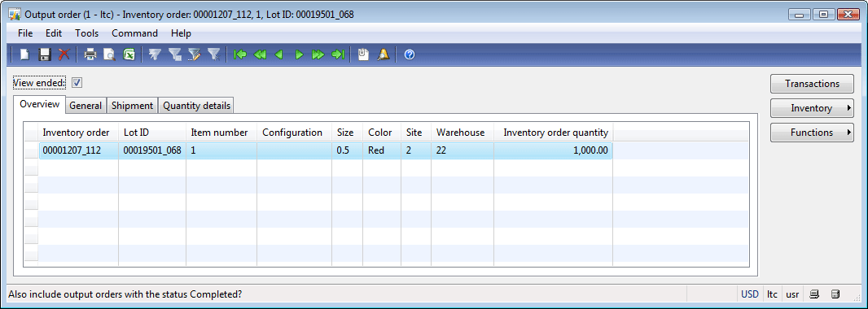Viewport: 868px width, 309px height.
Task: Sort by Inventory order column header
Action: click(78, 133)
